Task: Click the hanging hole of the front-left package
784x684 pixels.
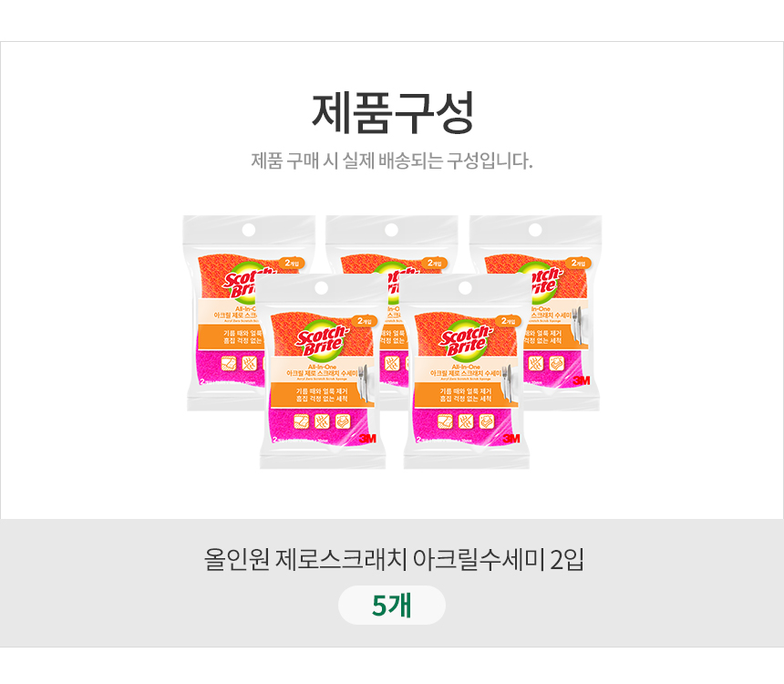Action: click(x=320, y=288)
